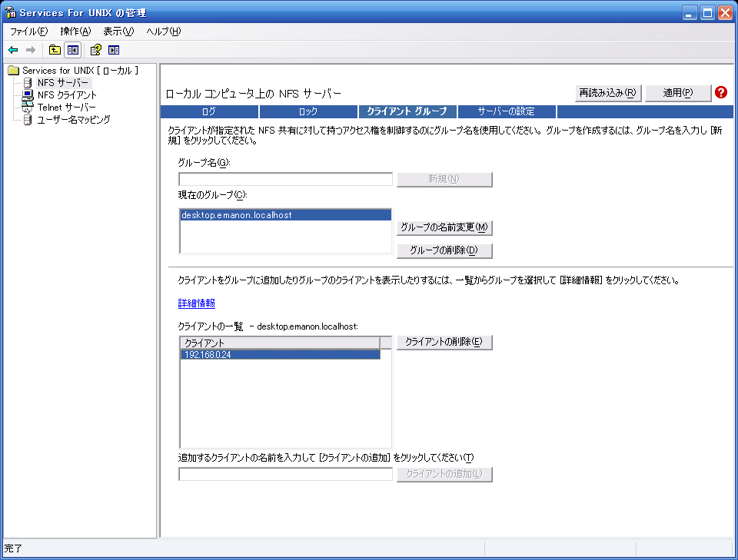Screen dimensions: 738x560
Task: Select the クライアント グループ tab
Action: (407, 111)
